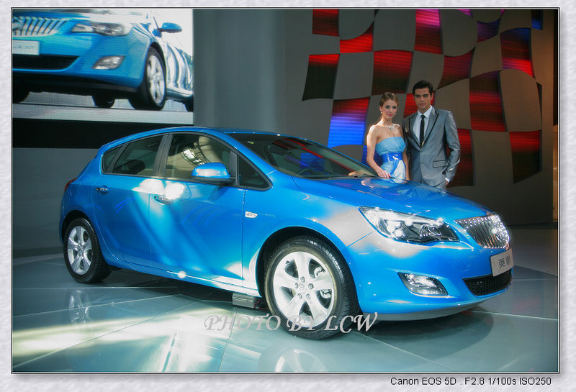Viewport: 576px width, 392px height.
Task: Click the car's front license plate
Action: click(501, 262)
